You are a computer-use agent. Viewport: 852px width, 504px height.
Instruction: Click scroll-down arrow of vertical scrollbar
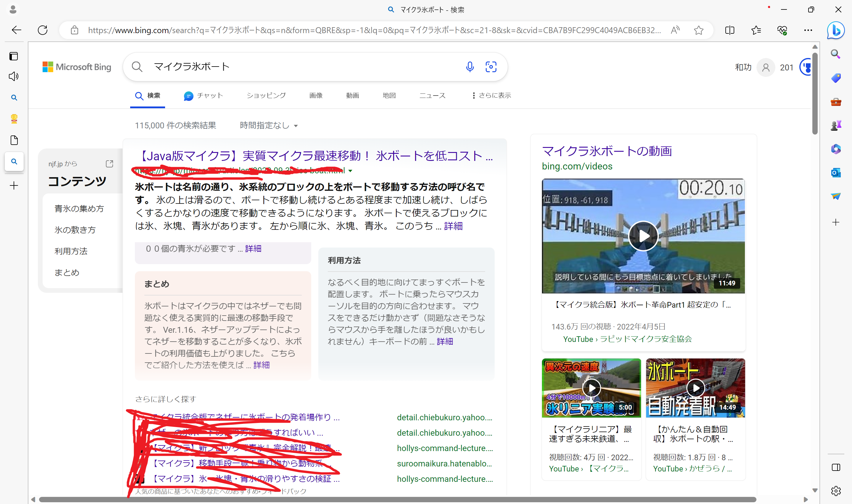814,490
